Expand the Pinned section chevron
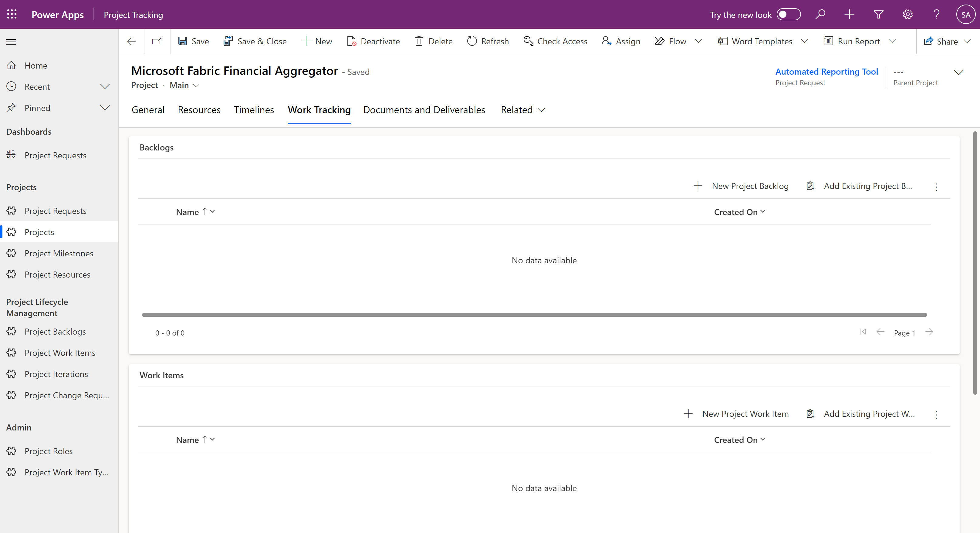980x533 pixels. click(x=105, y=108)
